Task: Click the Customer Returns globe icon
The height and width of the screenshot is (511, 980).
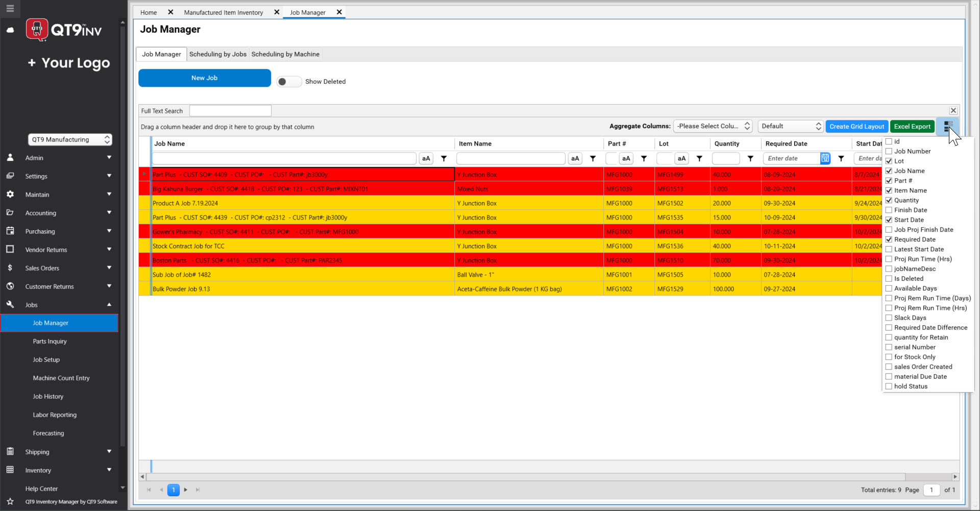Action: pos(10,286)
